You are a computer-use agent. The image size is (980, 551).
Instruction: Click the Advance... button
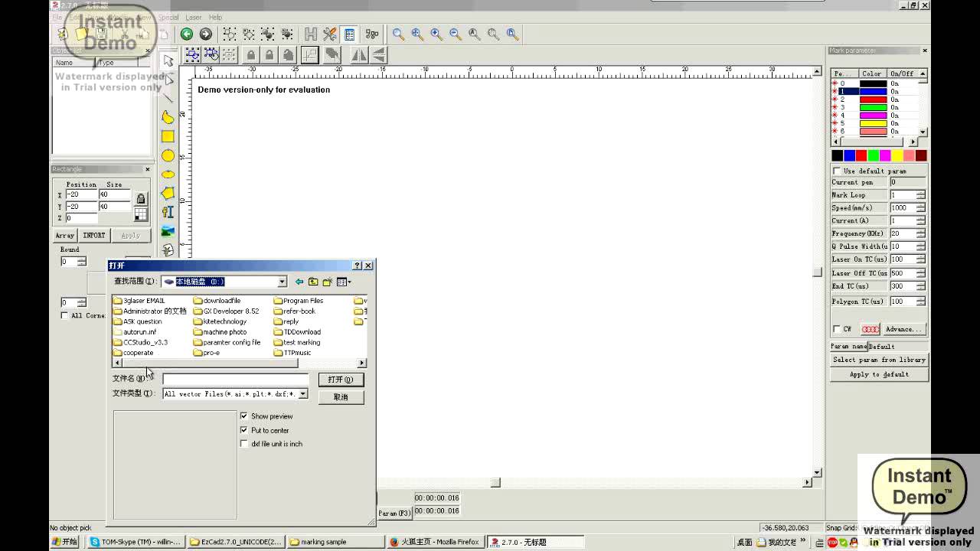(903, 329)
